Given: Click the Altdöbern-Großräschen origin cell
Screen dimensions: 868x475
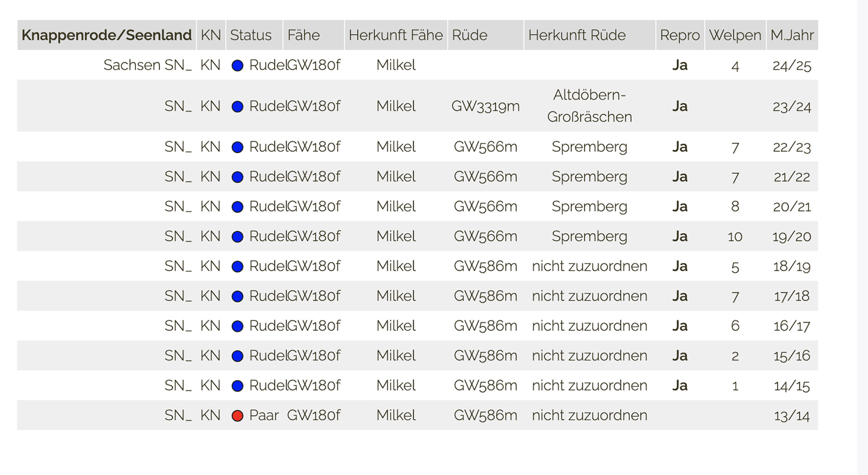Looking at the screenshot, I should click(589, 106).
